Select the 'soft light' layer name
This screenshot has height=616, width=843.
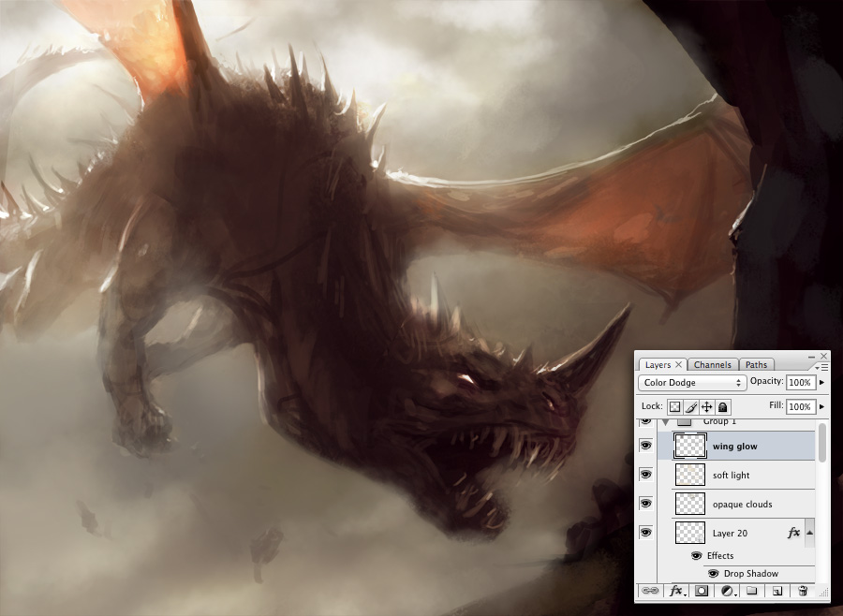click(732, 476)
